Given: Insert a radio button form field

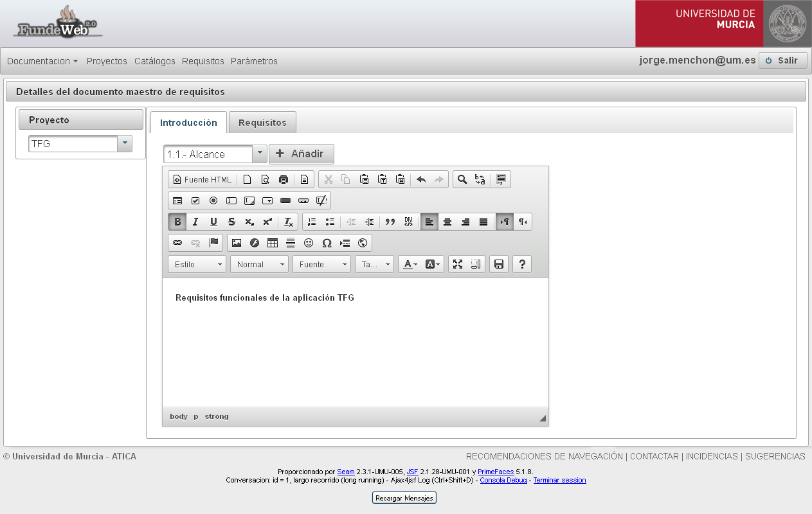Looking at the screenshot, I should click(x=213, y=200).
